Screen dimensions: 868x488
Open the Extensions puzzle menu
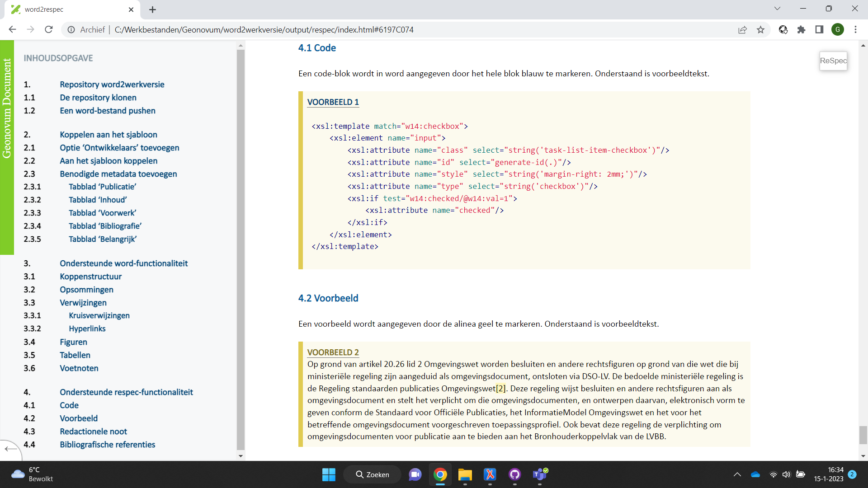pyautogui.click(x=801, y=29)
